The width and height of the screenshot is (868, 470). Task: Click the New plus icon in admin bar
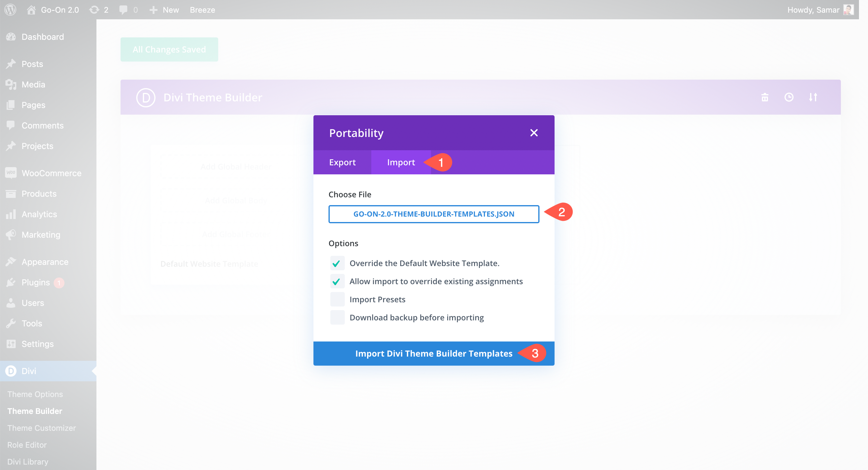(x=153, y=10)
